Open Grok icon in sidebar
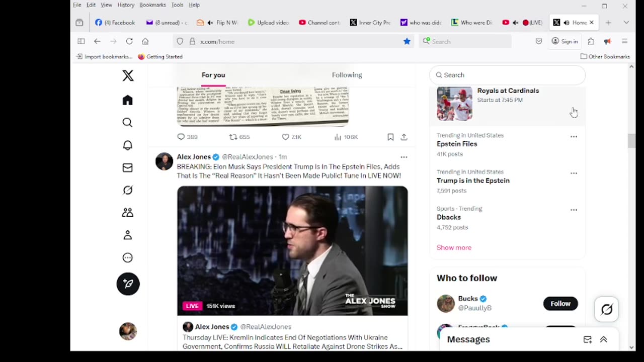 [x=128, y=190]
